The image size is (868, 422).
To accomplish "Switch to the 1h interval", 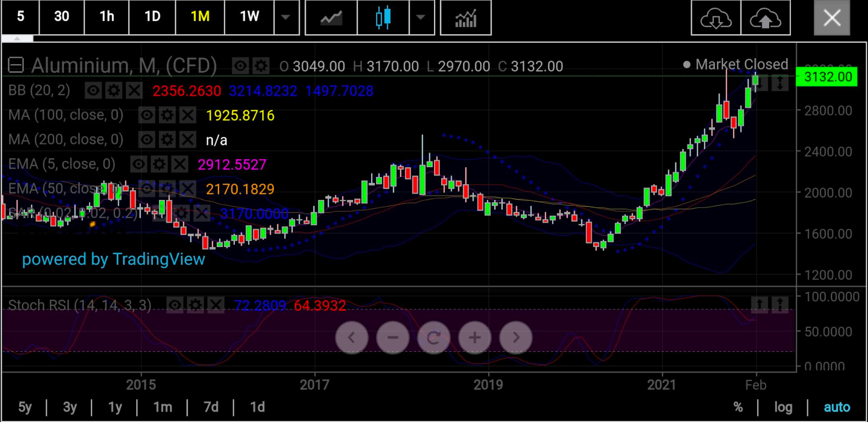I will pos(107,17).
